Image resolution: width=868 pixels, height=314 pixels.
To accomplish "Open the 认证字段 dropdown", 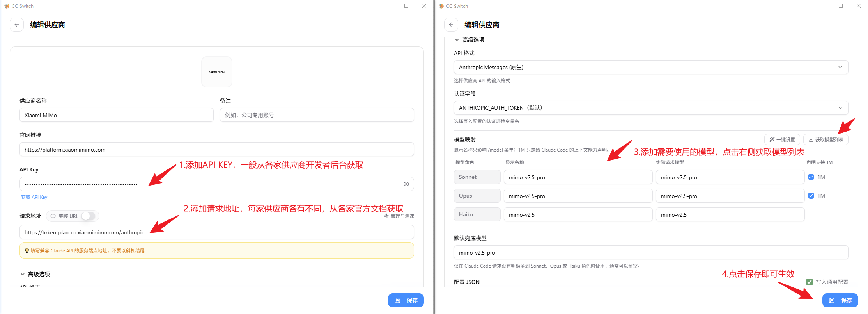I will click(x=651, y=108).
